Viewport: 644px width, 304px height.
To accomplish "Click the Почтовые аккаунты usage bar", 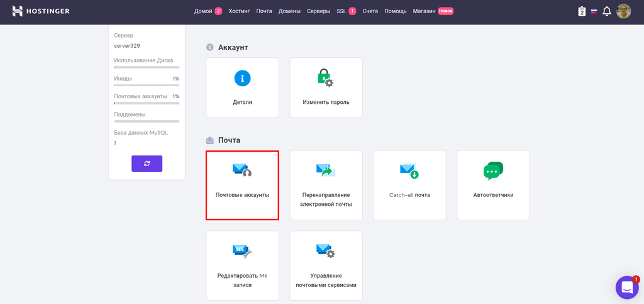I will 147,103.
